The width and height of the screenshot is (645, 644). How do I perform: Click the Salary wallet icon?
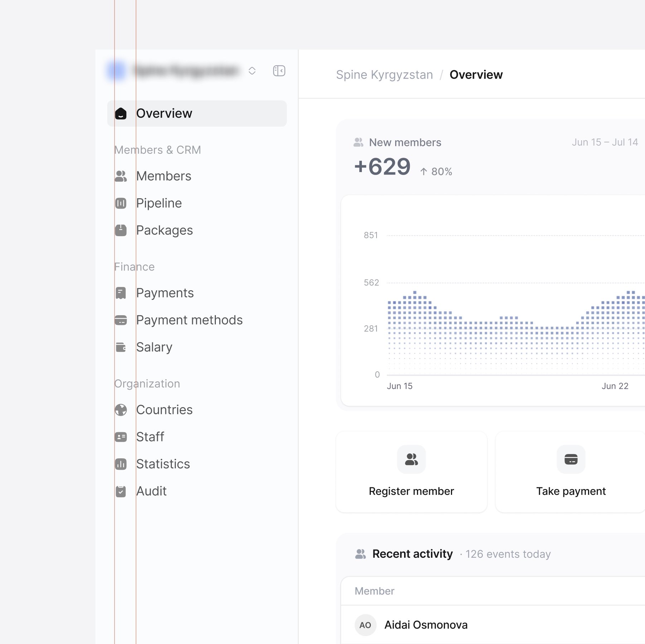pos(121,347)
